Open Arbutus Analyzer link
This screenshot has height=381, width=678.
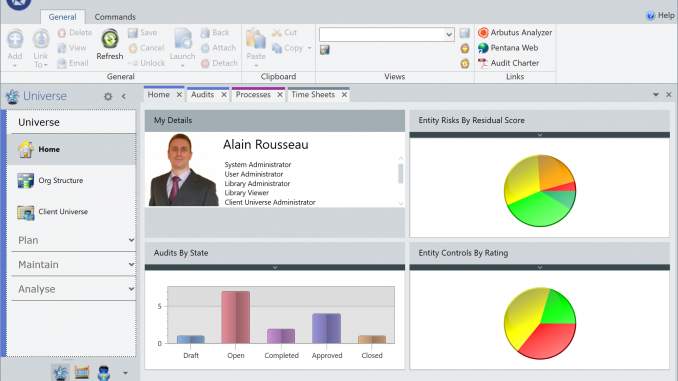click(x=515, y=32)
